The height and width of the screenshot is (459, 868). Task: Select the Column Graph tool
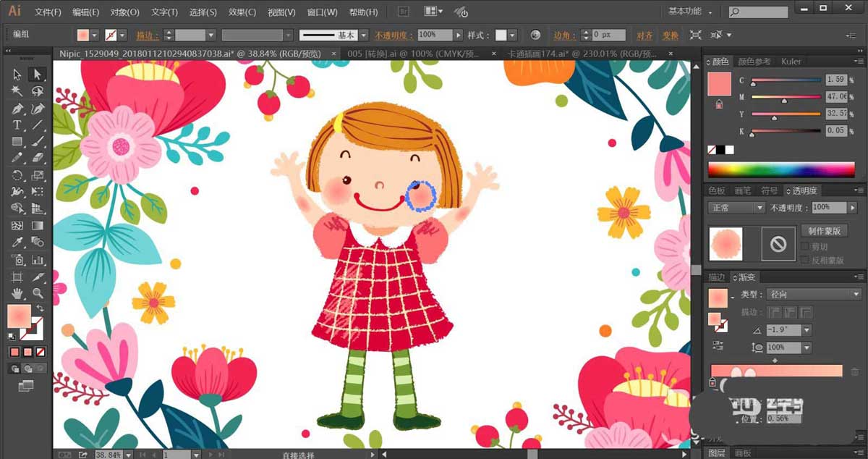pyautogui.click(x=38, y=259)
